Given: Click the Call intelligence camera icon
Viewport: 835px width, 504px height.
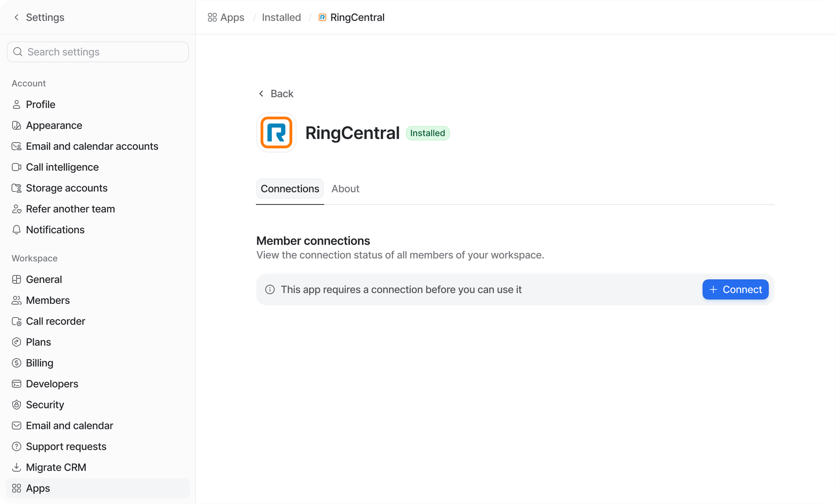Looking at the screenshot, I should tap(16, 167).
